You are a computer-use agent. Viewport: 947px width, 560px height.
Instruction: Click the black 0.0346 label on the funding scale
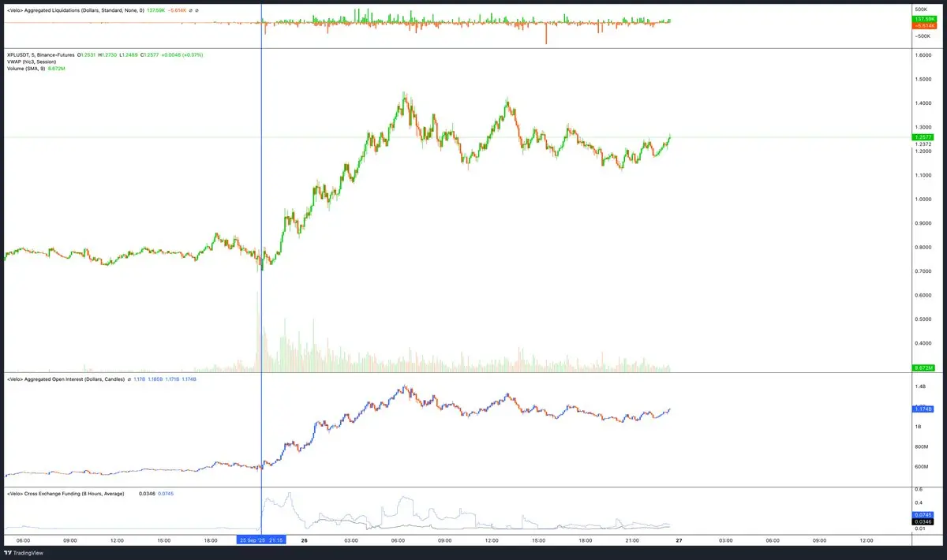(x=923, y=522)
